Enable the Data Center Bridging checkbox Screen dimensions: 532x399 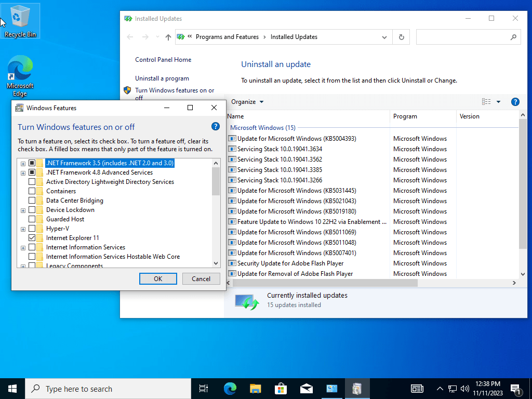pyautogui.click(x=32, y=200)
